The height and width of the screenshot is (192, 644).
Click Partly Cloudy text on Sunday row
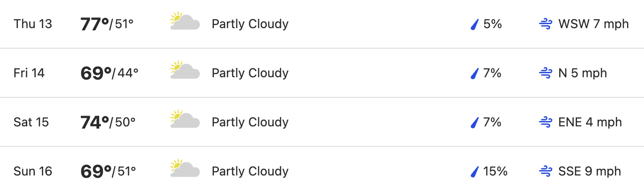click(250, 171)
